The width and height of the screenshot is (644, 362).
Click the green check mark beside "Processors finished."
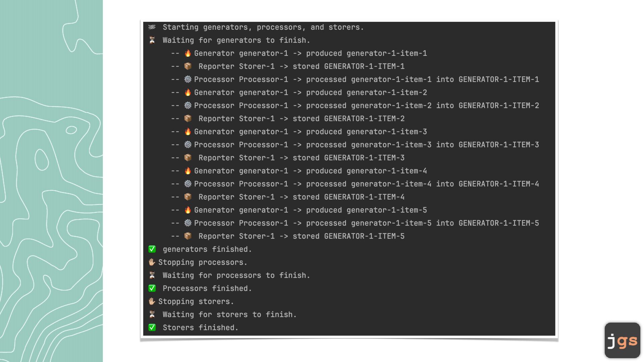[152, 288]
